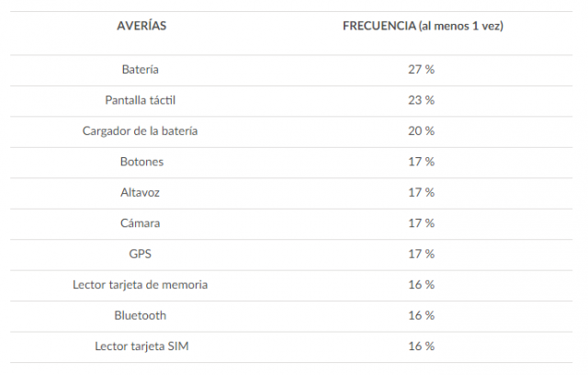Click the GPS row's 17 % value
The height and width of the screenshot is (375, 588).
point(422,254)
